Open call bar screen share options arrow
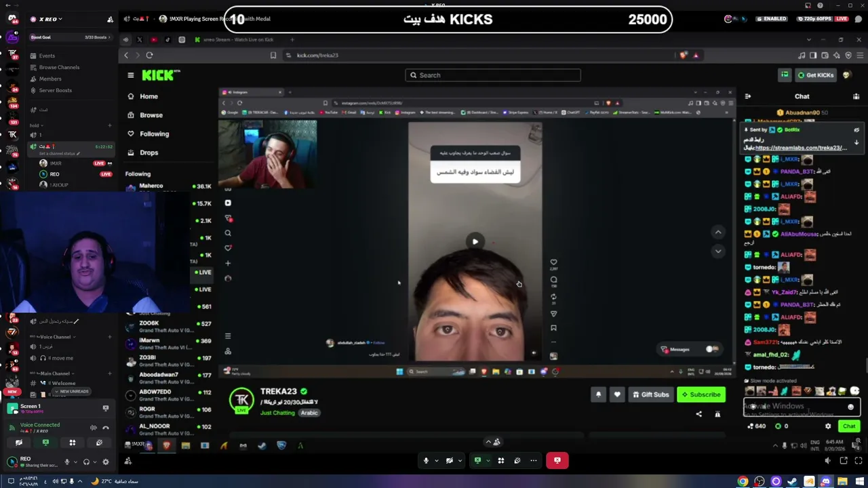Image resolution: width=868 pixels, height=488 pixels. tap(488, 460)
